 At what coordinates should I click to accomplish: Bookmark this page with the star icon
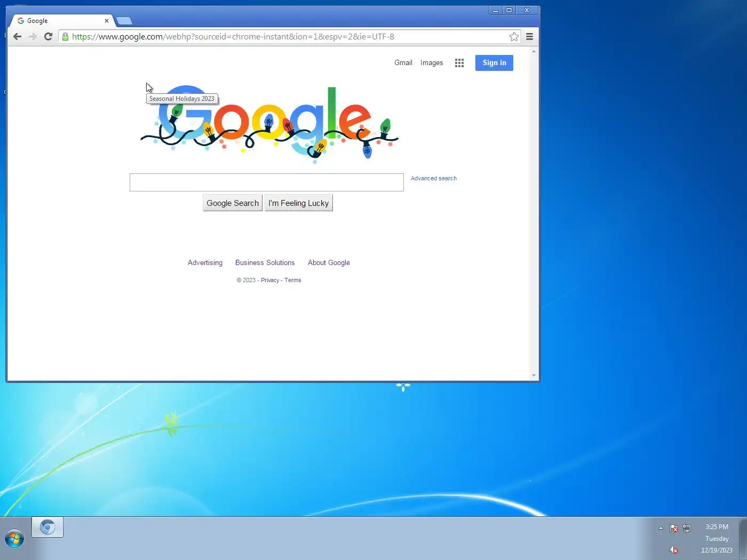(x=514, y=36)
